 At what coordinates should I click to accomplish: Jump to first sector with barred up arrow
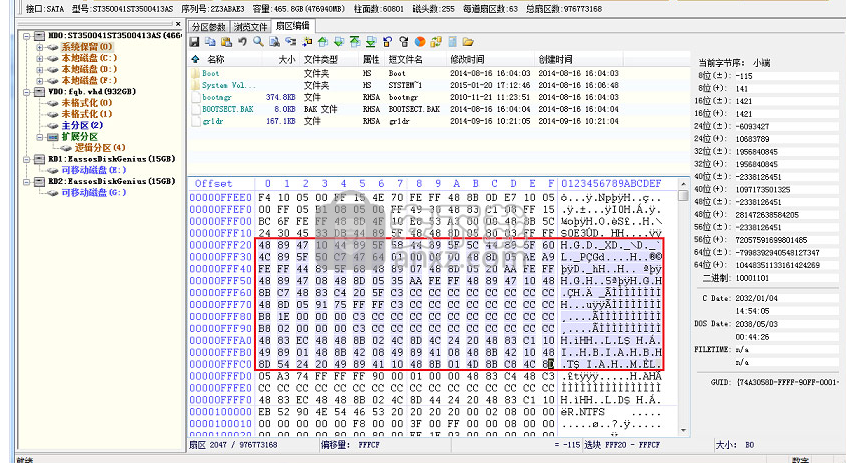(355, 42)
